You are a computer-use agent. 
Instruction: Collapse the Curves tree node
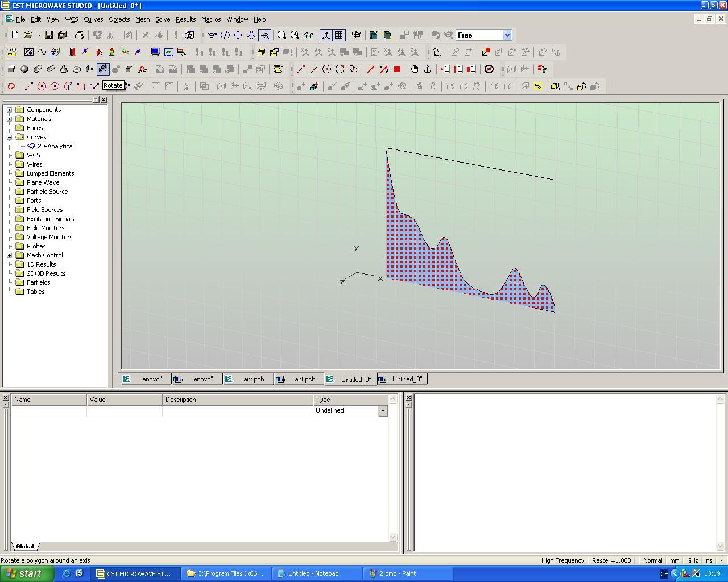(10, 137)
